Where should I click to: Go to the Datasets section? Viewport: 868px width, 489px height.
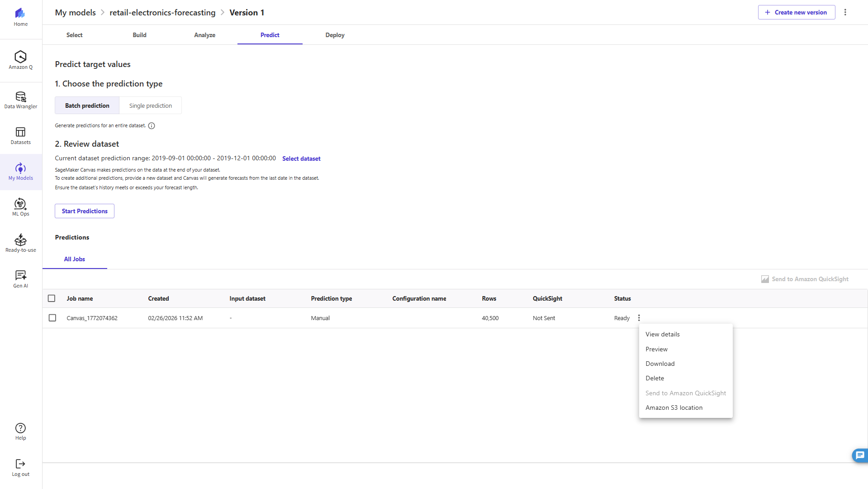(20, 136)
